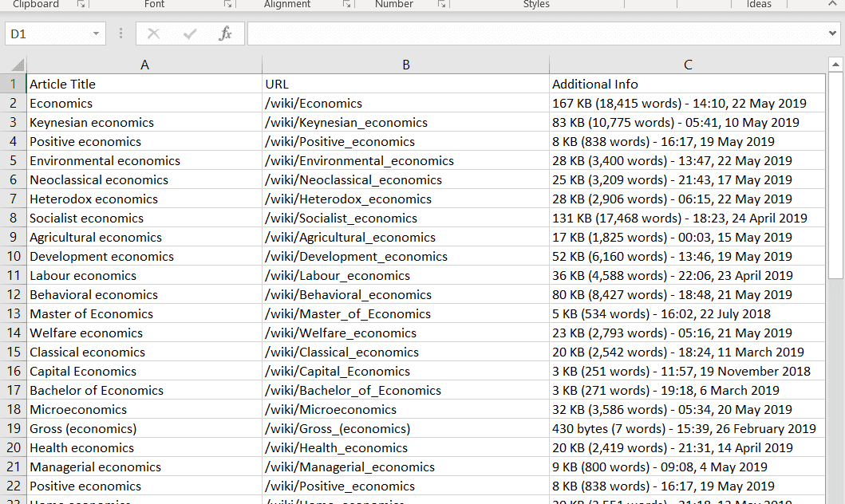This screenshot has height=504, width=845.
Task: Select row 13 header
Action: point(14,314)
